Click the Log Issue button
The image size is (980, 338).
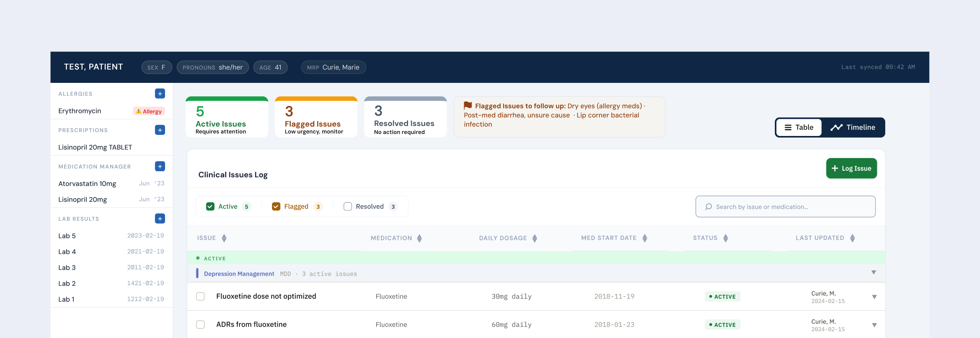pyautogui.click(x=851, y=168)
